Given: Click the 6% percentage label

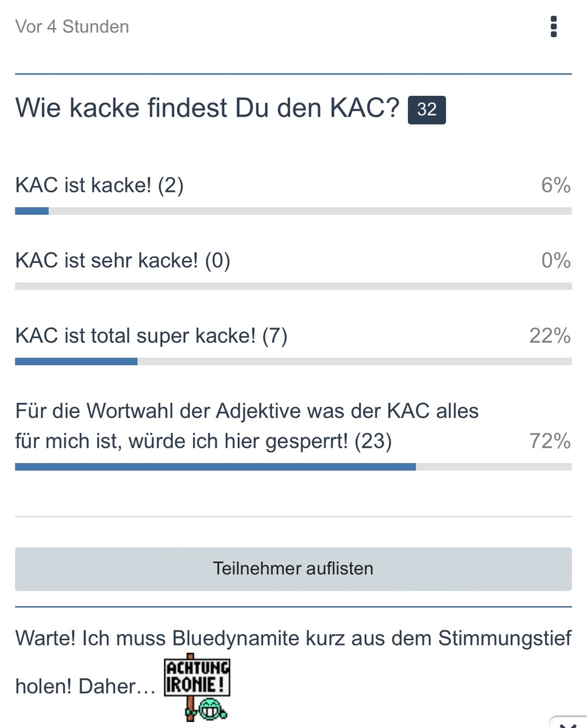Looking at the screenshot, I should click(x=555, y=186).
